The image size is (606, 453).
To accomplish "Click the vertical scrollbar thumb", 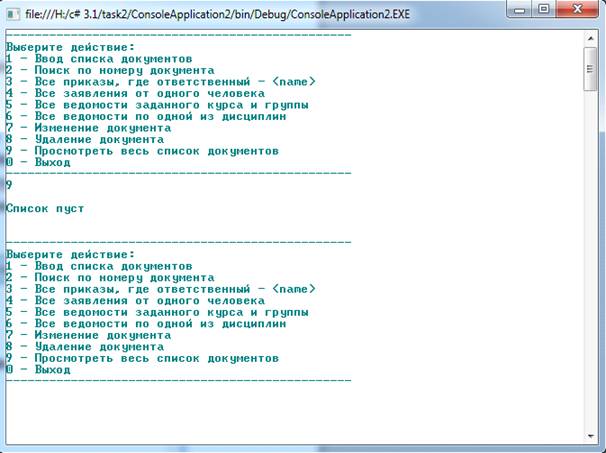I will (590, 69).
